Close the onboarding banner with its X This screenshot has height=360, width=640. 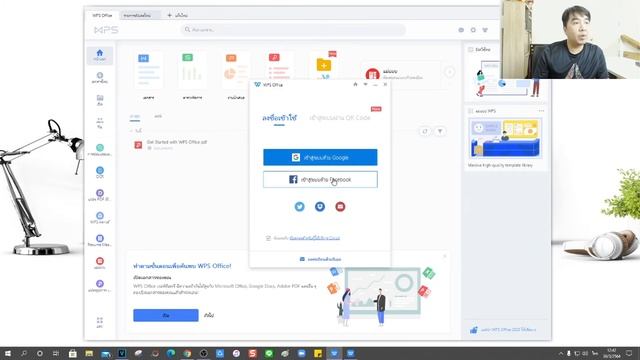[x=444, y=256]
